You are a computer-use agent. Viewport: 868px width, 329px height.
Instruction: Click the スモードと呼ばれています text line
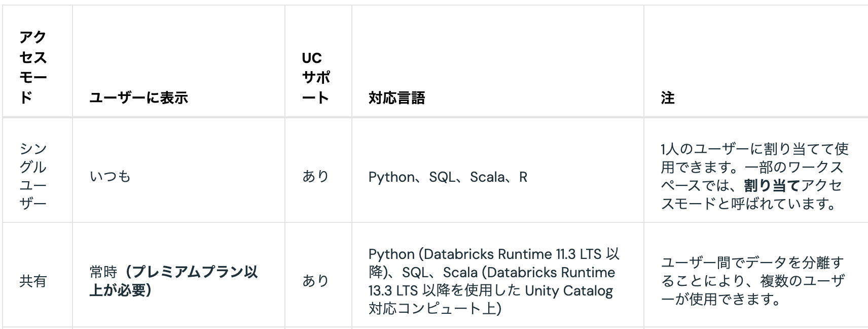tap(748, 204)
